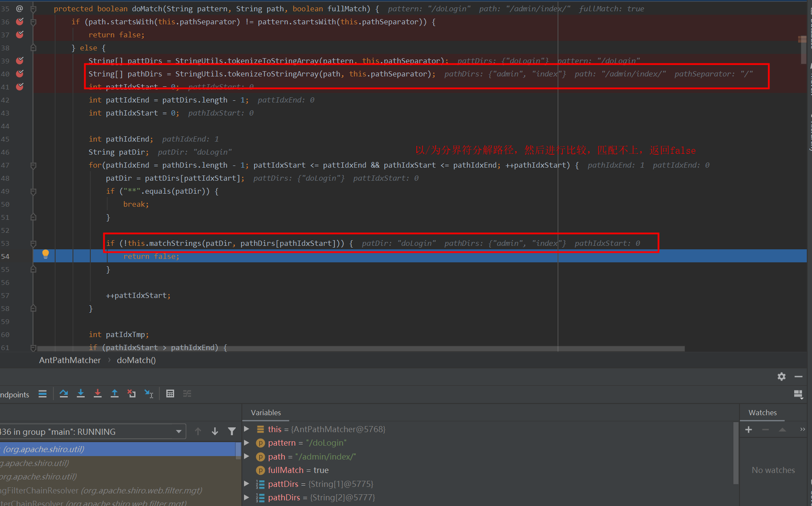The image size is (812, 506).
Task: Click the Run to Cursor icon
Action: coord(149,394)
